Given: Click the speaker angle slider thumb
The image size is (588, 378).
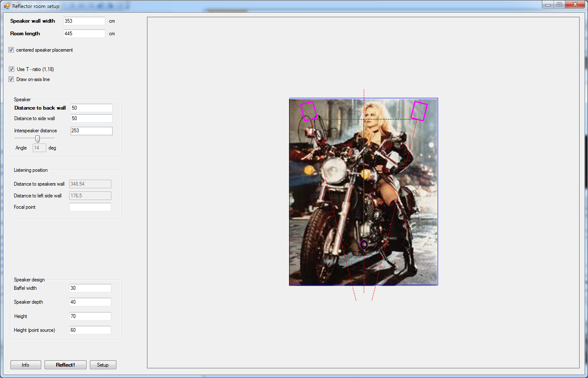Looking at the screenshot, I should pos(37,139).
